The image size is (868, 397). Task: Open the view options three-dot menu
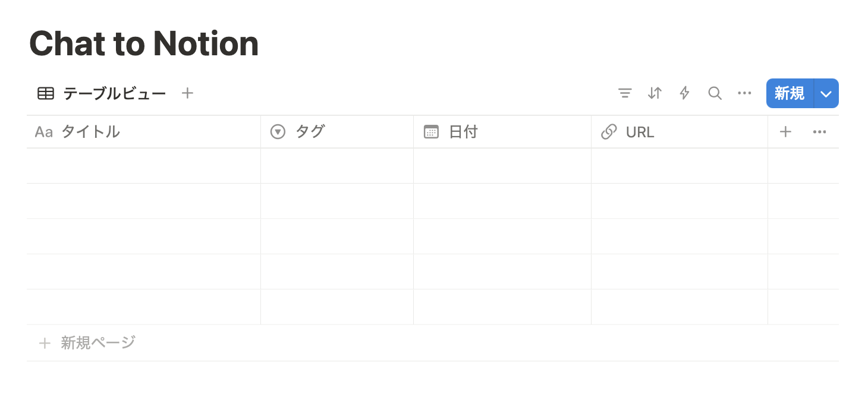point(744,93)
